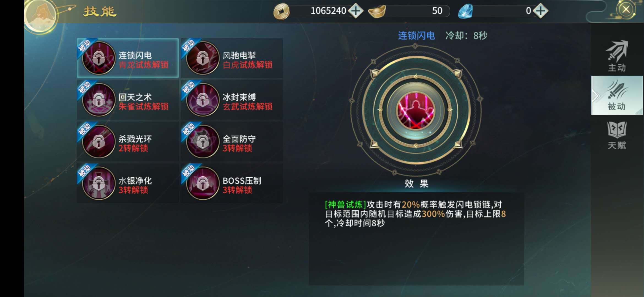644x297 pixels.
Task: Select the 风驰电掣 locked skill icon
Action: (203, 58)
